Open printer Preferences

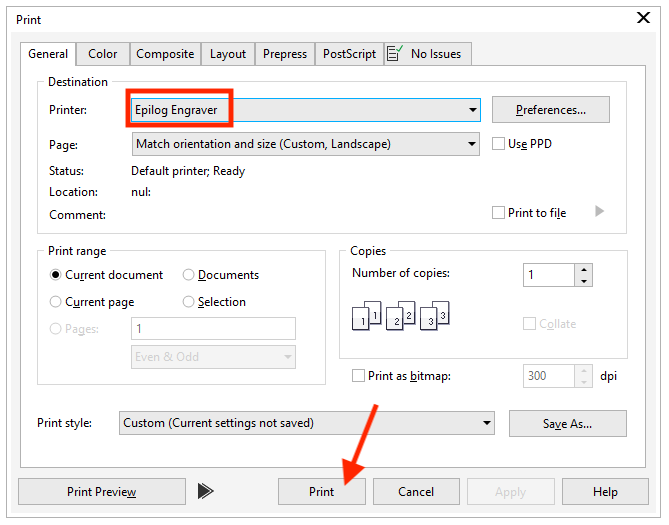pos(550,110)
